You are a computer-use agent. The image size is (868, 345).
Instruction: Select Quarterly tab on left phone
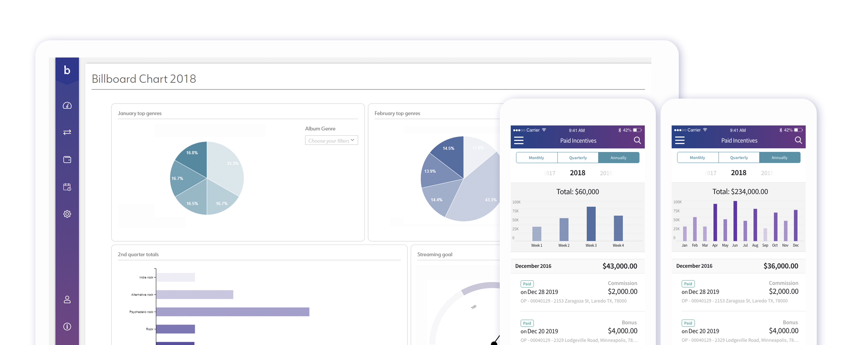(578, 157)
